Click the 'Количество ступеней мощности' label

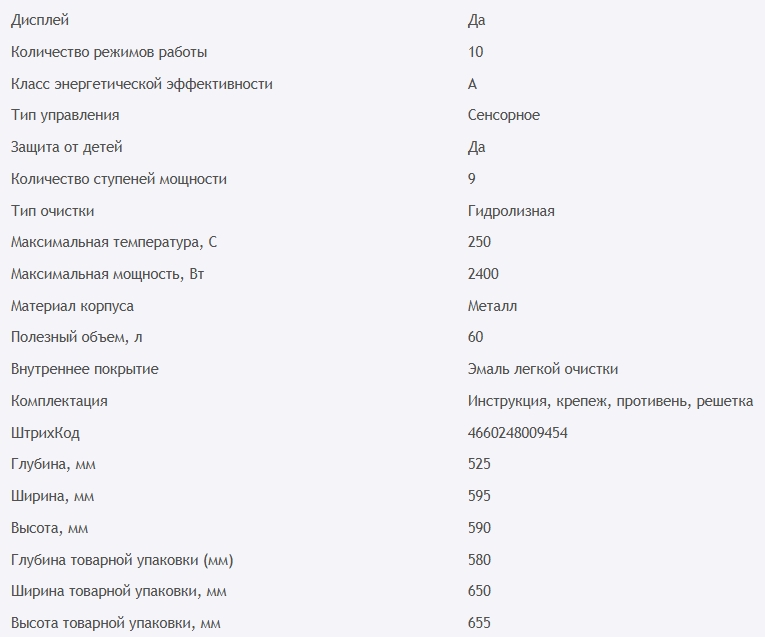118,179
